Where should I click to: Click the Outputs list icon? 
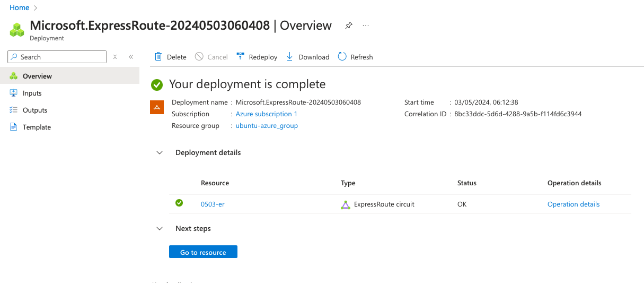(14, 110)
